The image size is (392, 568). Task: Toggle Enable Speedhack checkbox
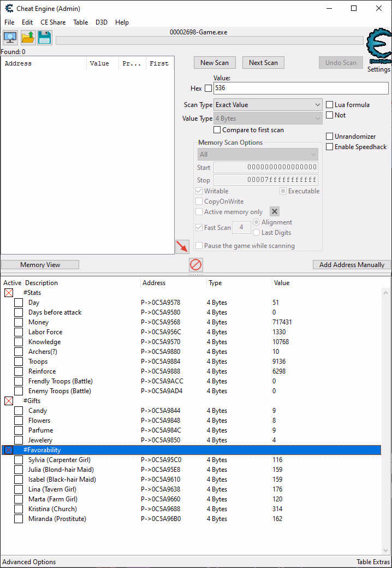329,147
